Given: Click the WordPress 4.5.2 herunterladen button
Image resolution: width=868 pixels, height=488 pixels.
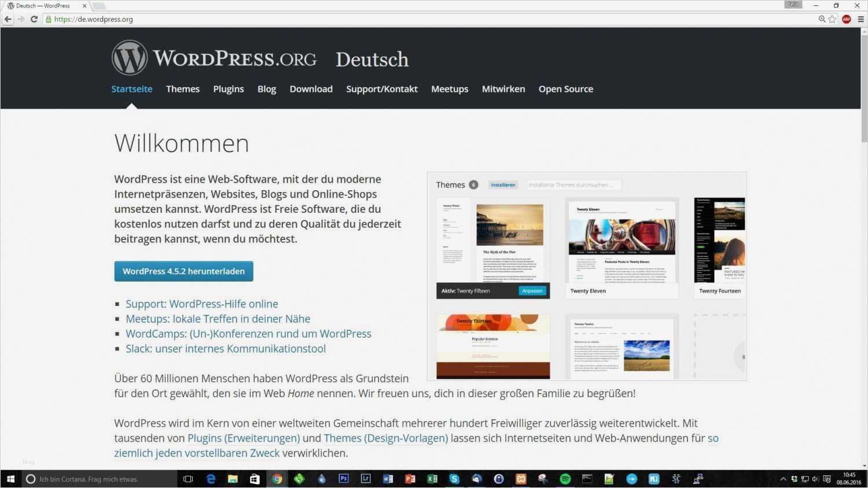Looking at the screenshot, I should tap(183, 271).
